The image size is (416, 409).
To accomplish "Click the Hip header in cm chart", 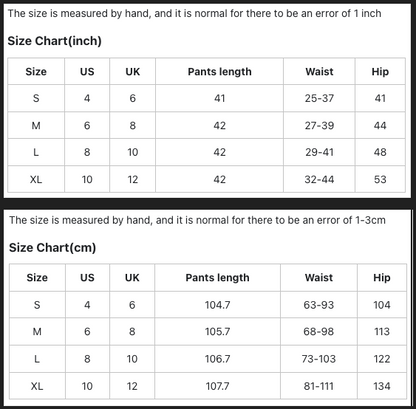I will (382, 278).
